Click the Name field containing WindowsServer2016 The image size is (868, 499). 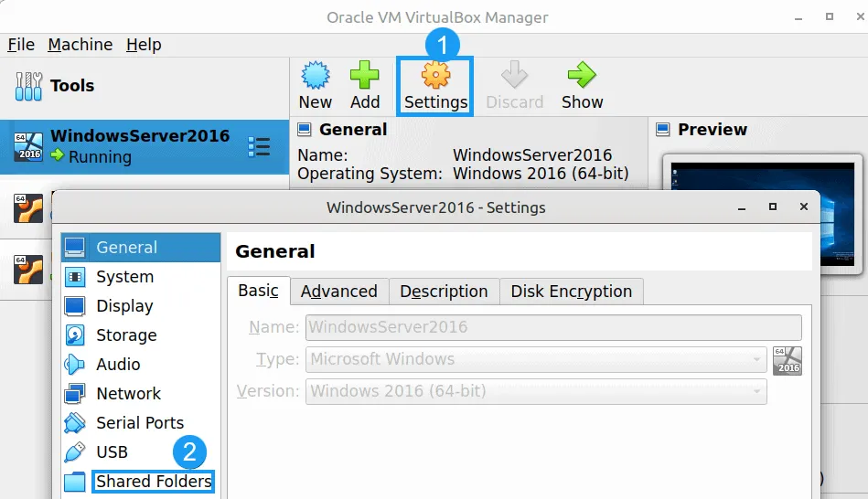coord(553,327)
